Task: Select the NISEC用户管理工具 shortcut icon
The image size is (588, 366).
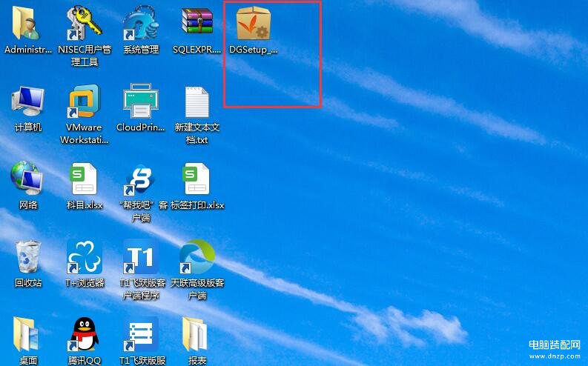Action: 85,23
